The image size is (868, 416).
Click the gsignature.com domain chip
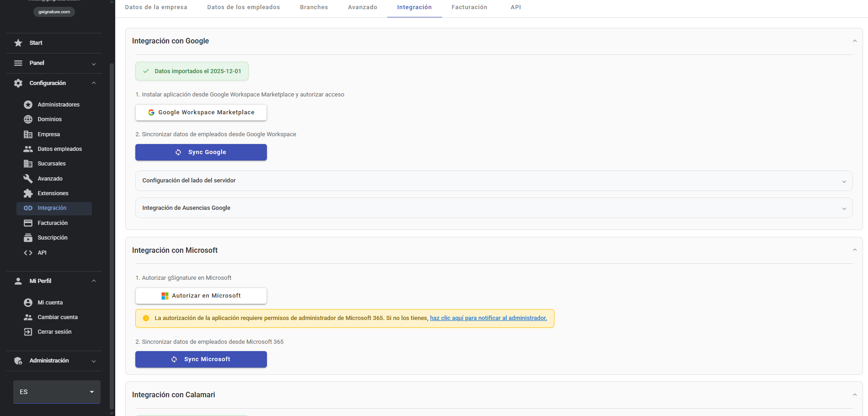click(54, 12)
